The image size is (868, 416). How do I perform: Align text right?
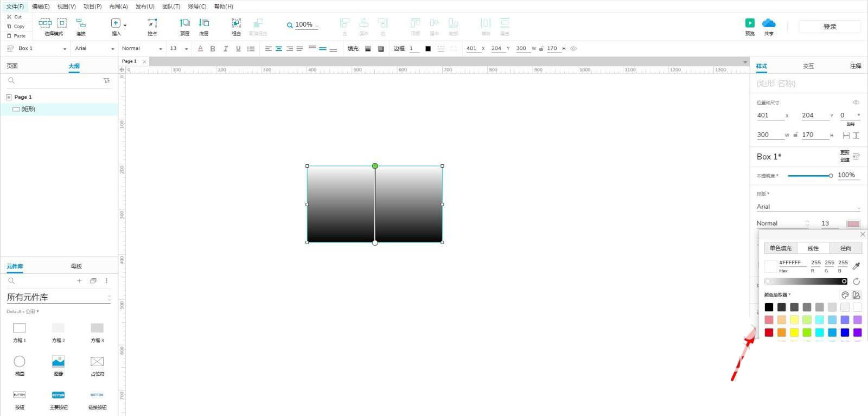tap(289, 49)
